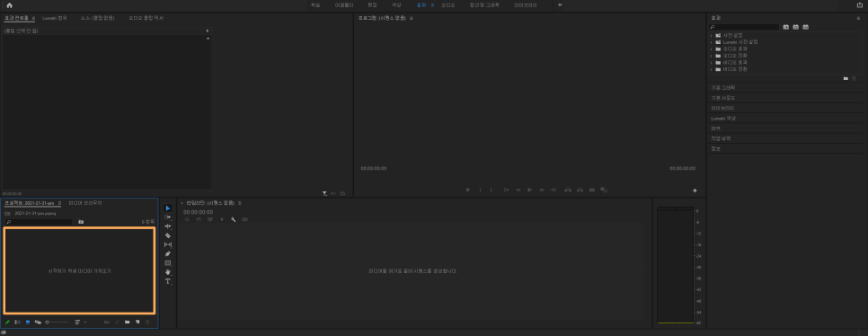Switch Project panel to List view
868x336 pixels.
pyautogui.click(x=18, y=322)
